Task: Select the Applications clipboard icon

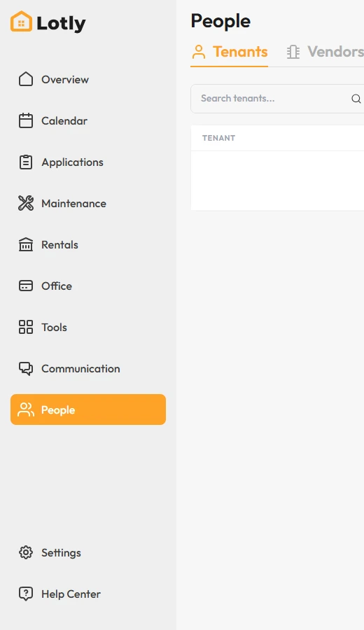Action: [26, 162]
